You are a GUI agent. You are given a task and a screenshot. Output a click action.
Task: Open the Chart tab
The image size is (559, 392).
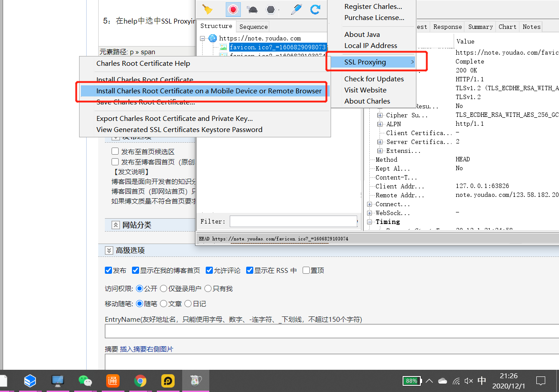(507, 27)
